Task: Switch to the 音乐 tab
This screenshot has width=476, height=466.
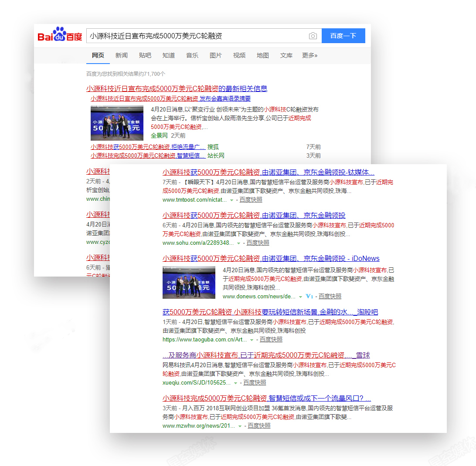Action: pos(192,55)
